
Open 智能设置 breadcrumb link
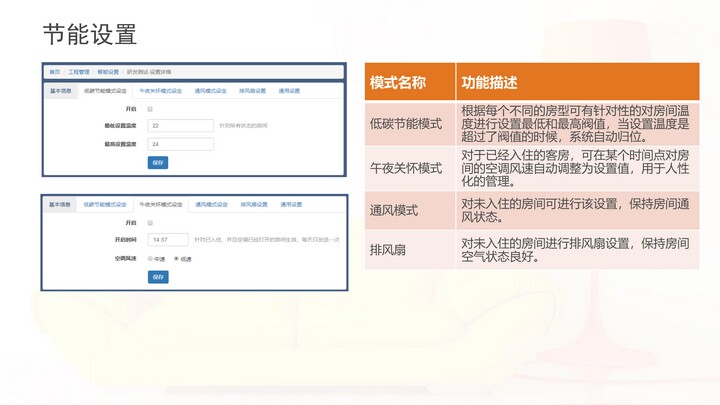click(108, 72)
